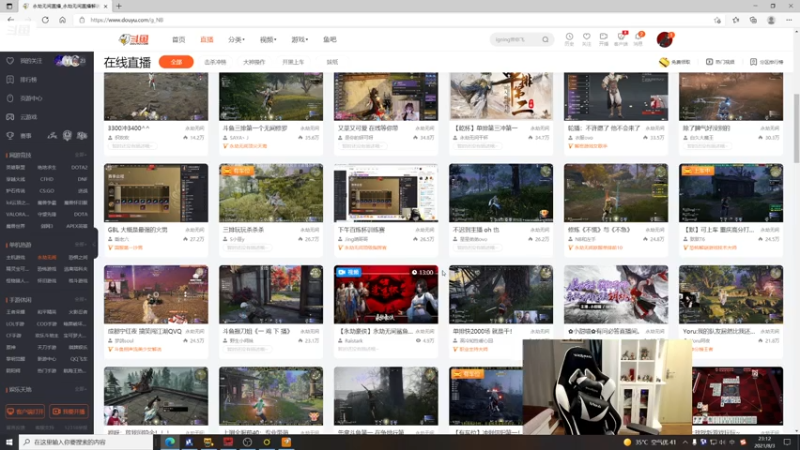The image size is (800, 450).
Task: Open DOTA2 in sidebar game list
Action: pyautogui.click(x=79, y=167)
